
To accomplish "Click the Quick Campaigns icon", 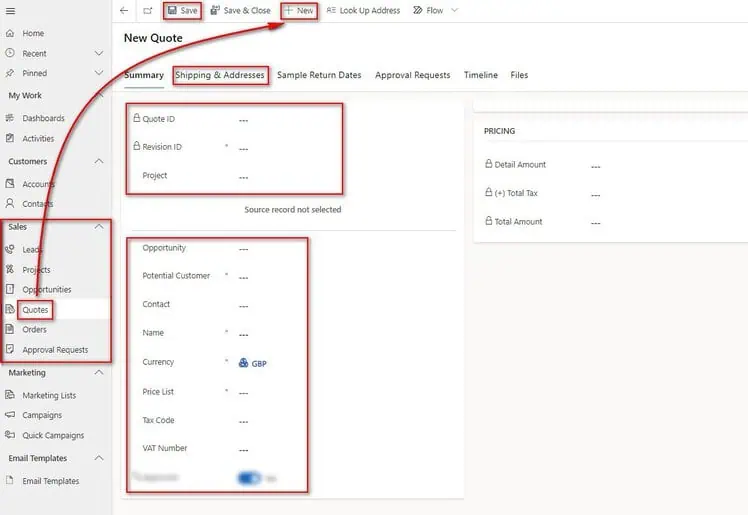I will tap(10, 435).
